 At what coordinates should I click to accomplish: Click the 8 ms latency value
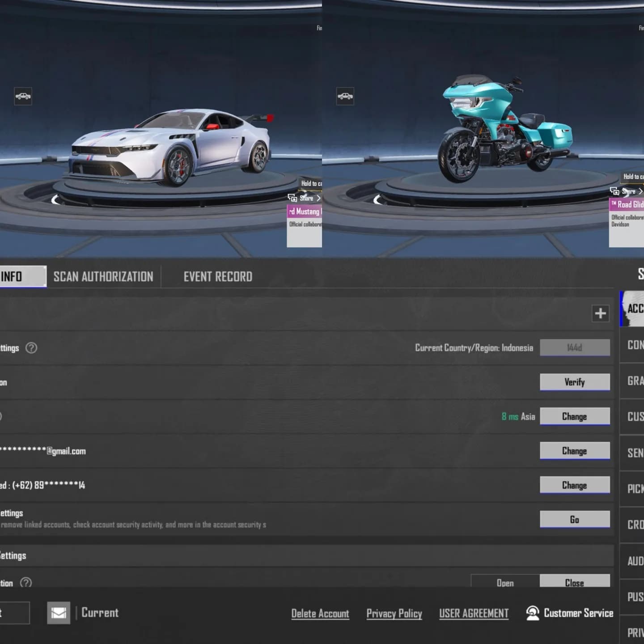[510, 416]
